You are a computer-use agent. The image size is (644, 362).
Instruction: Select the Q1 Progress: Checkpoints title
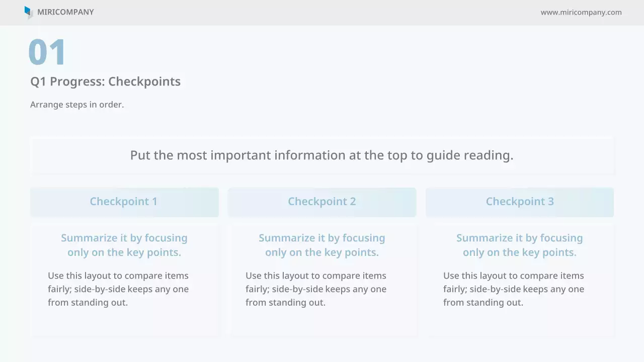[x=105, y=81]
